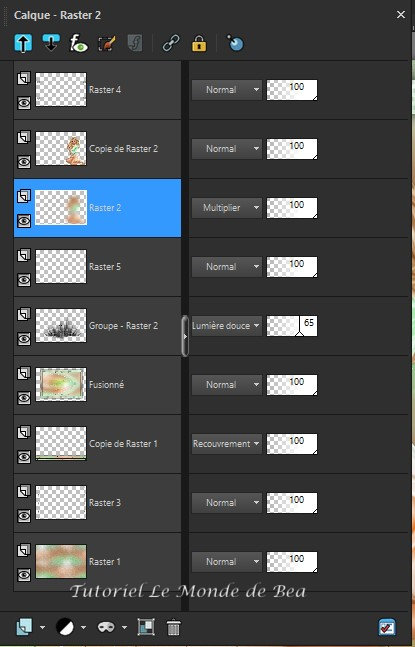
Task: Click the edit selection icon in toolbar
Action: tap(107, 43)
